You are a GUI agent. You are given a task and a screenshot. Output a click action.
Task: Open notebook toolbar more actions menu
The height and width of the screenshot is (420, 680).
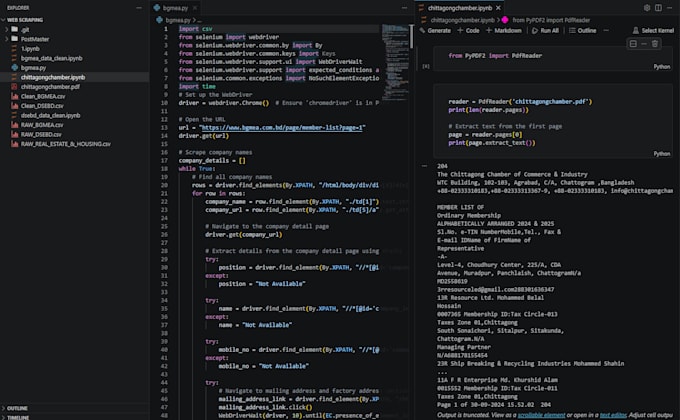(x=606, y=30)
